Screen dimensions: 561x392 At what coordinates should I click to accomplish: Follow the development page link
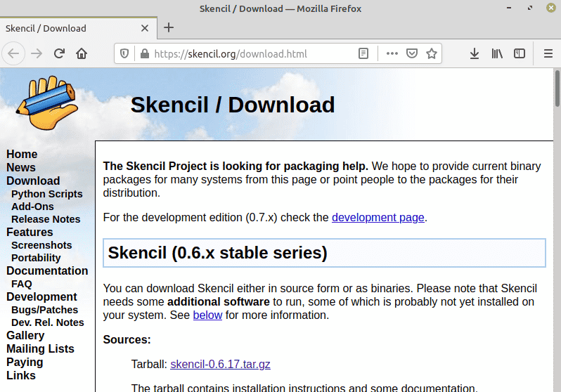[378, 218]
